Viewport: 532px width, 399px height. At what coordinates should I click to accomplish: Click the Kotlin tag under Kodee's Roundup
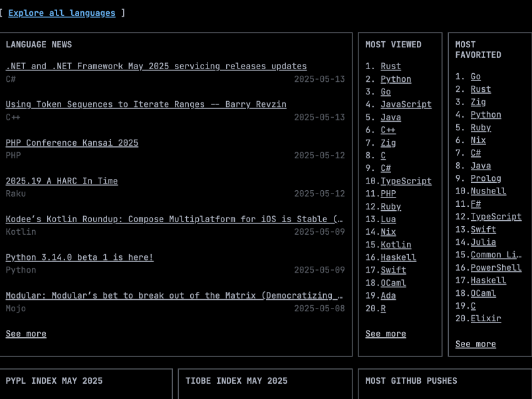point(21,231)
